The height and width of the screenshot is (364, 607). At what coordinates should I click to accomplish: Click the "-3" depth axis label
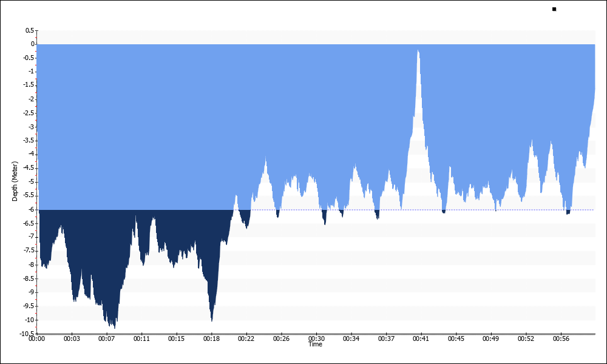(32, 127)
